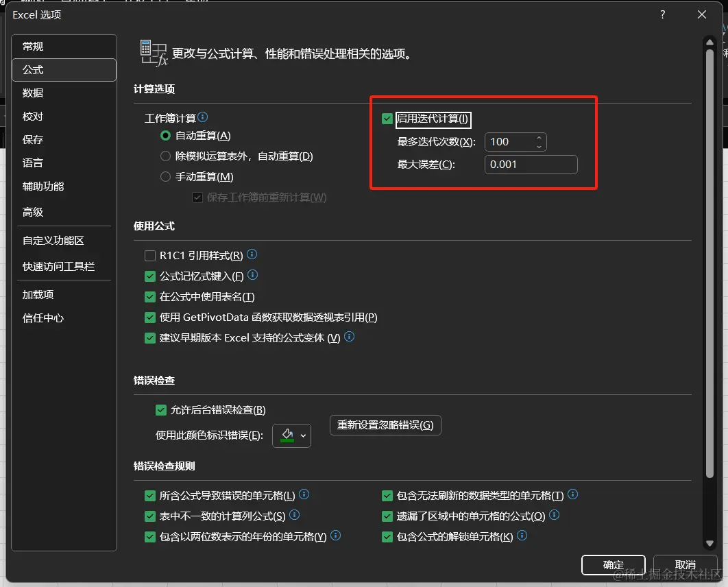Image resolution: width=728 pixels, height=587 pixels.
Task: Toggle GetPivotData 函数 checkbox
Action: (150, 318)
